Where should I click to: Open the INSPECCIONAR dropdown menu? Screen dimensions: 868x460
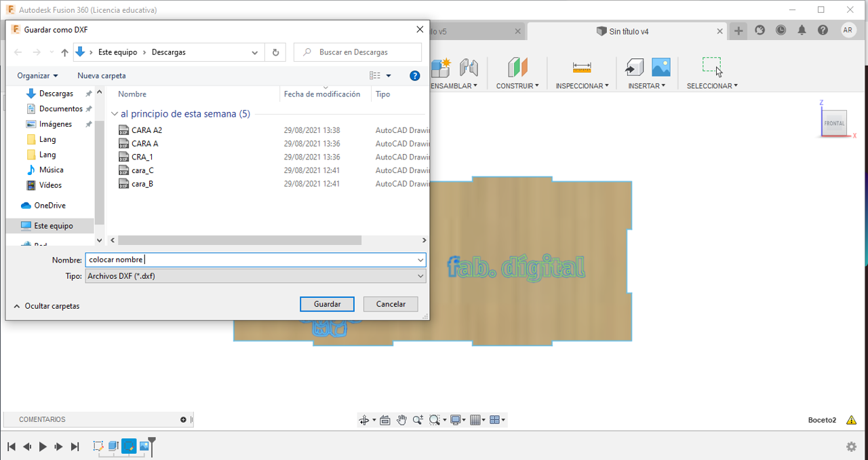pyautogui.click(x=582, y=86)
